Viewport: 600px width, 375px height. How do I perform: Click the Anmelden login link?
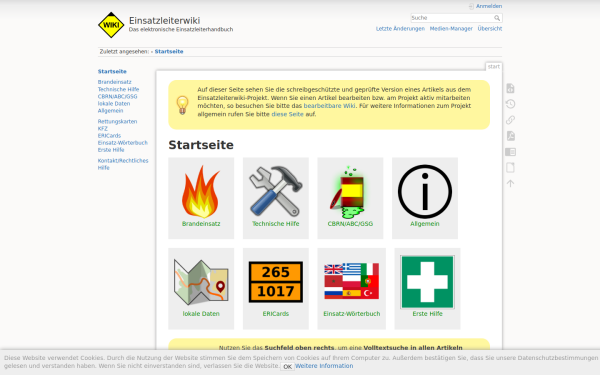(x=489, y=6)
